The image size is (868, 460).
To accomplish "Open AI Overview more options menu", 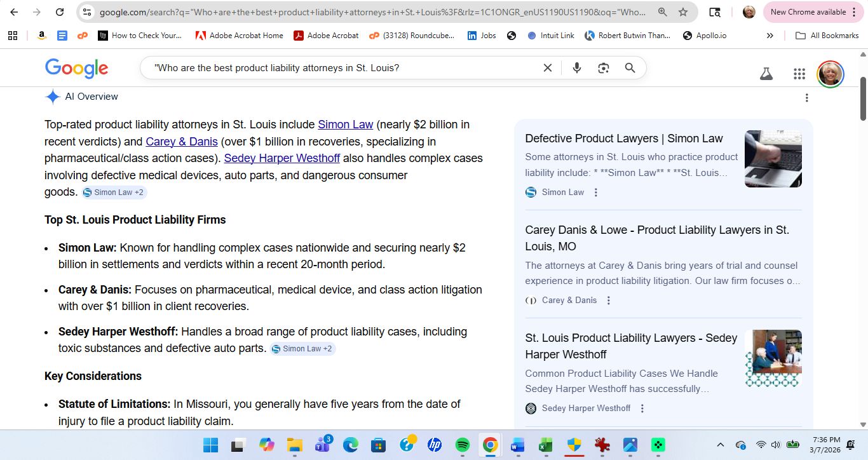I will [x=806, y=98].
